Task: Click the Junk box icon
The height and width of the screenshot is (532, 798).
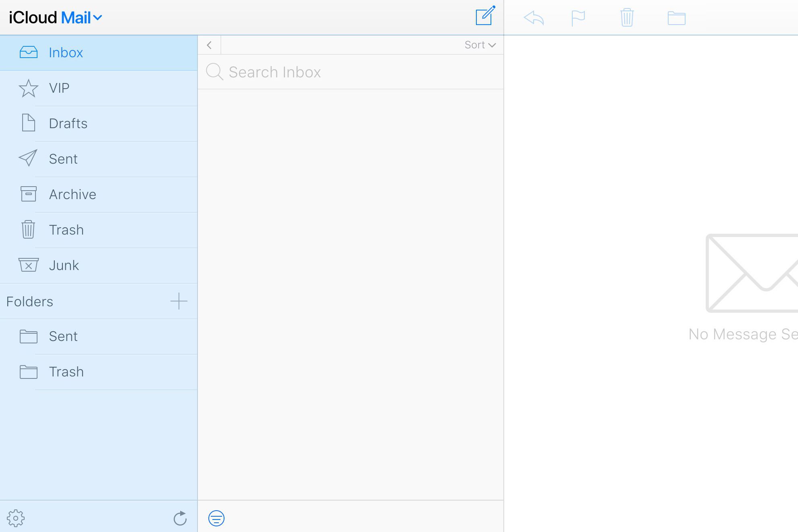Action: pos(29,265)
